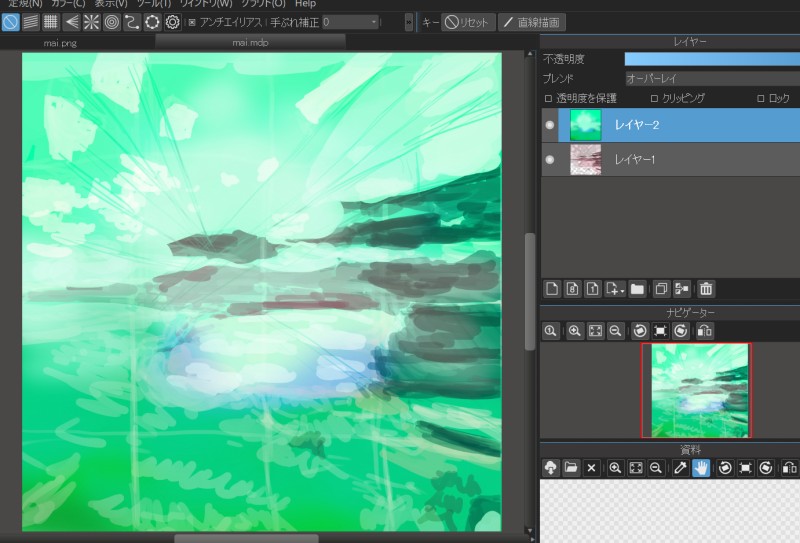Image resolution: width=800 pixels, height=543 pixels.
Task: Delete the selected layer
Action: tap(706, 289)
